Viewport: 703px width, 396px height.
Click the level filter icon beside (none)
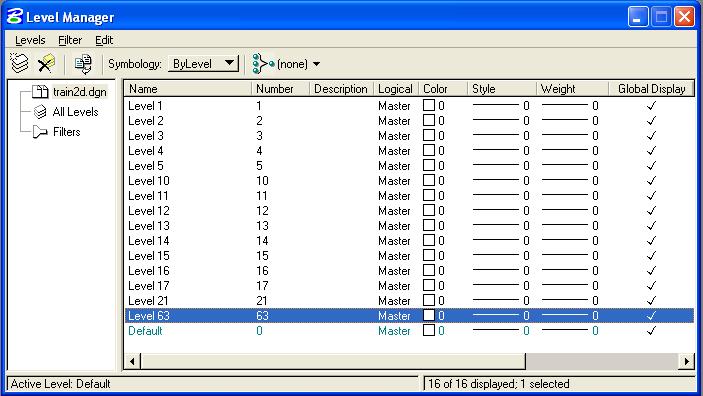point(263,64)
